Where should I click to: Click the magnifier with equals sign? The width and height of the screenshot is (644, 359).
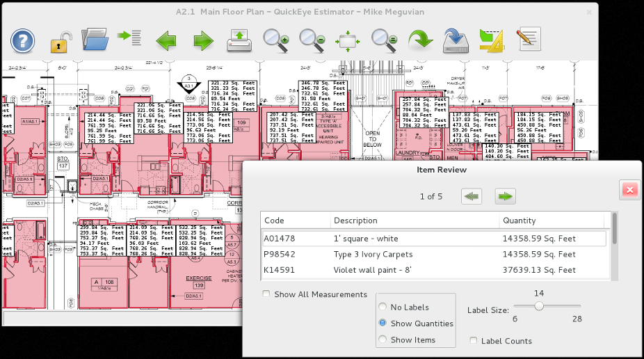point(384,40)
